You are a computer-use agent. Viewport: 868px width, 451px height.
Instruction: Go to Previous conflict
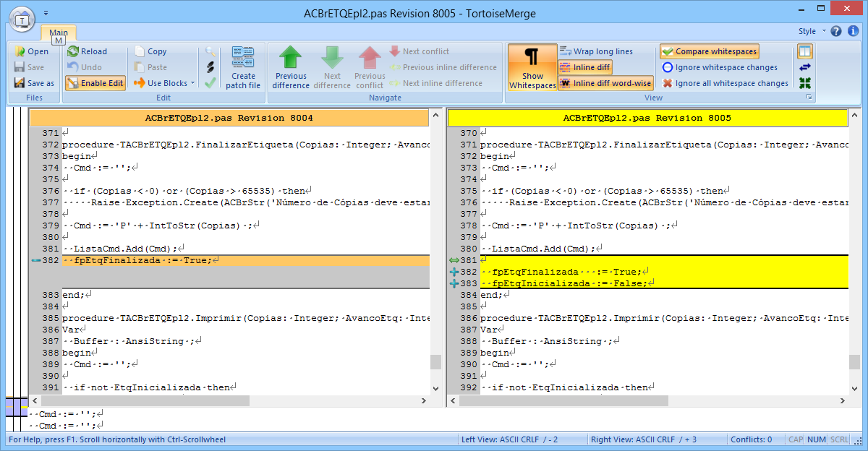coord(370,67)
